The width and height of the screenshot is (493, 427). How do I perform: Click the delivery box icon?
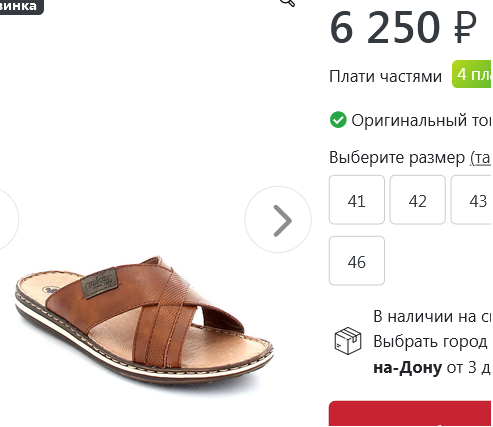click(348, 340)
